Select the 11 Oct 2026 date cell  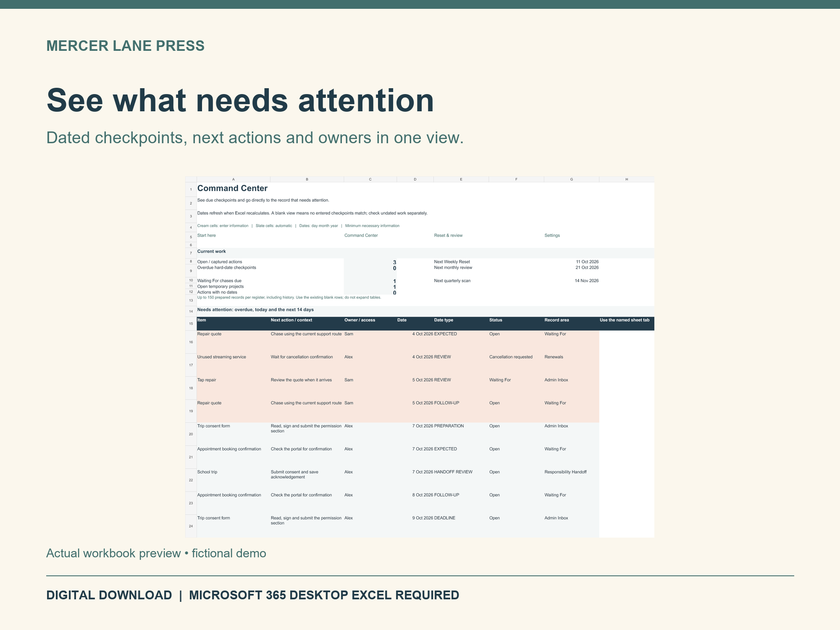pos(587,262)
